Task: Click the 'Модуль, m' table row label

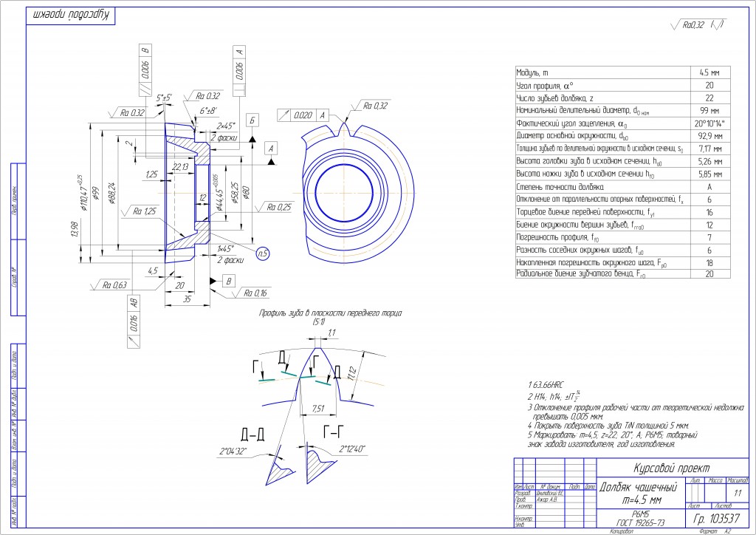Action: point(532,73)
